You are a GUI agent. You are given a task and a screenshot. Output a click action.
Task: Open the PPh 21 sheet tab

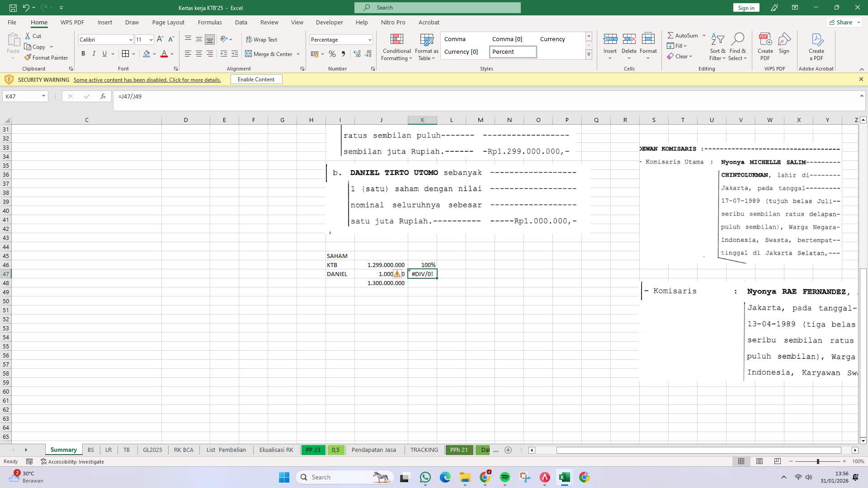click(459, 450)
